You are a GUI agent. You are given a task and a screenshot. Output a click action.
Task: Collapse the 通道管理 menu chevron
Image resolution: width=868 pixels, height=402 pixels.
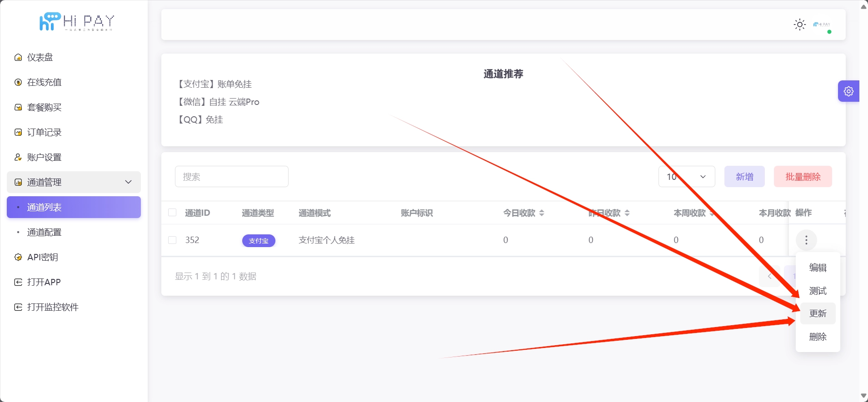coord(129,182)
